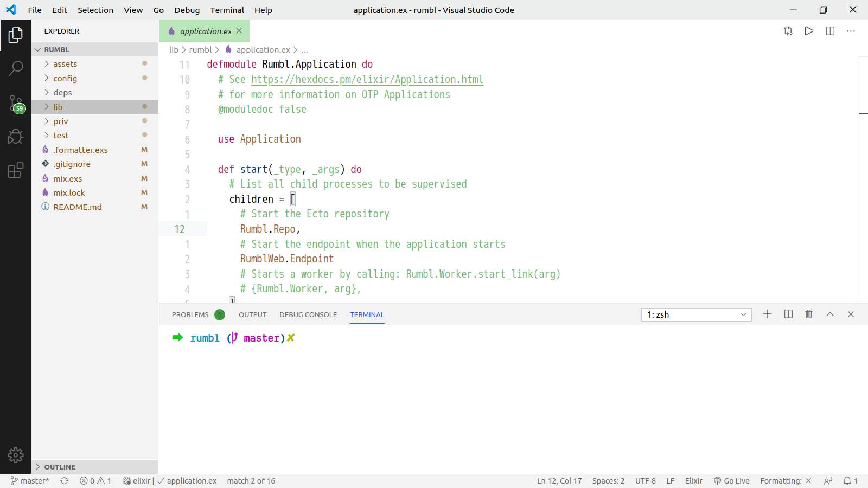Click application.ex breadcrumb segment
Screen dimensions: 868x488
tap(258, 50)
